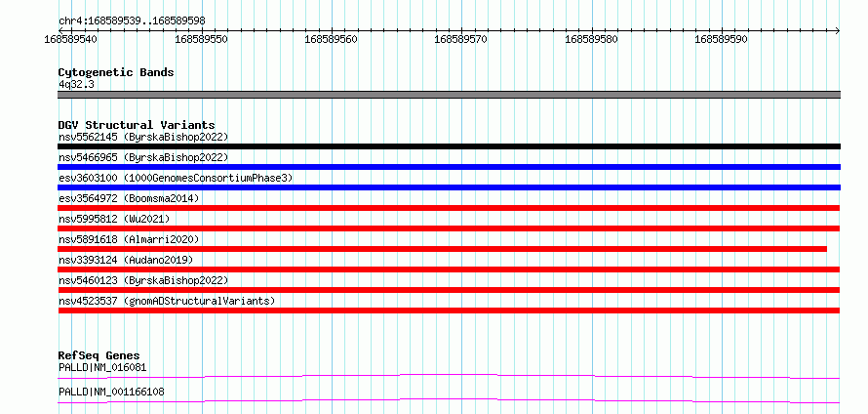Click ruler position 168589590
Screen dimensions: 868x414
(722, 39)
